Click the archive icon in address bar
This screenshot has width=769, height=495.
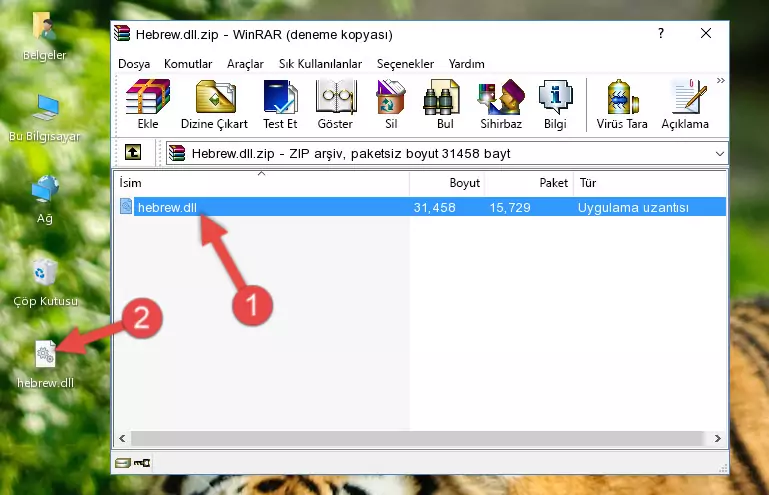[177, 154]
